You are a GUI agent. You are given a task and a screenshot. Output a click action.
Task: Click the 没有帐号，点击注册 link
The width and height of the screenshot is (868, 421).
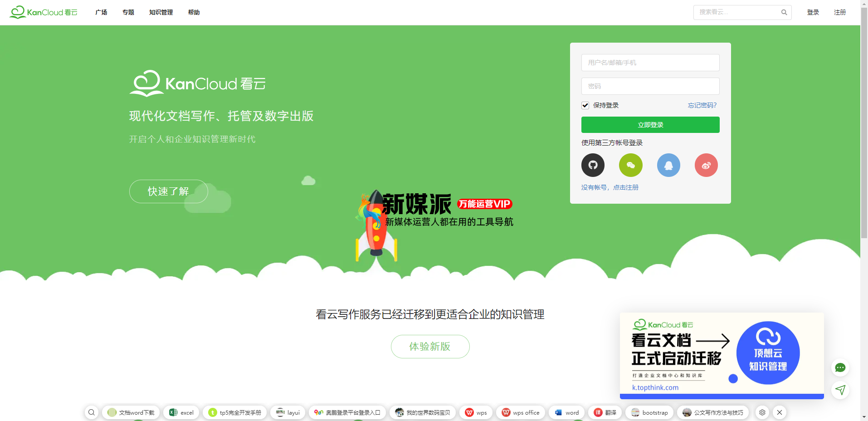[x=610, y=187]
